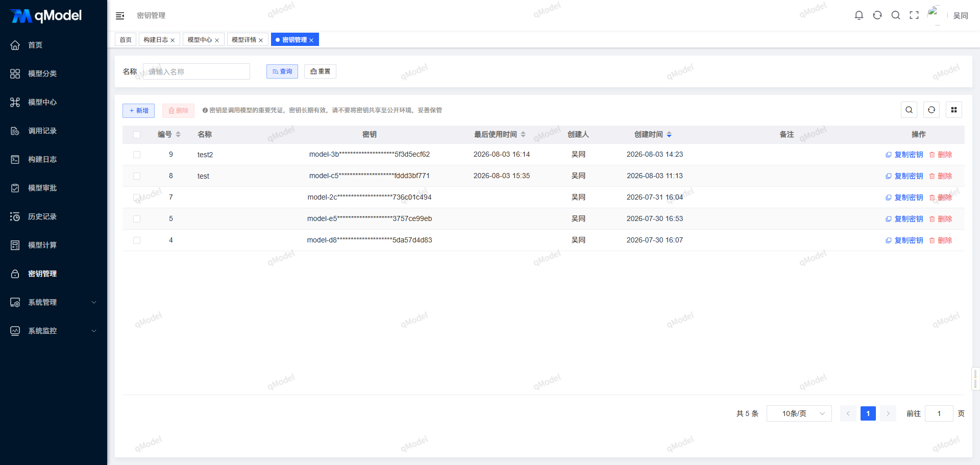This screenshot has width=980, height=465.
Task: Click the toolbar 删除 batch button
Action: (x=178, y=111)
